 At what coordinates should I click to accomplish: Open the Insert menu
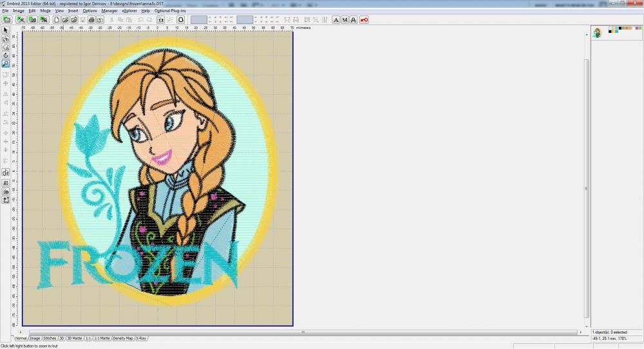click(x=73, y=11)
